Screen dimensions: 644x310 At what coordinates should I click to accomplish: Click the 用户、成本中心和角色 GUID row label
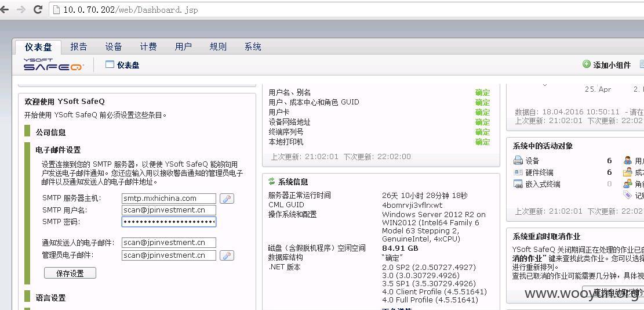(x=314, y=102)
